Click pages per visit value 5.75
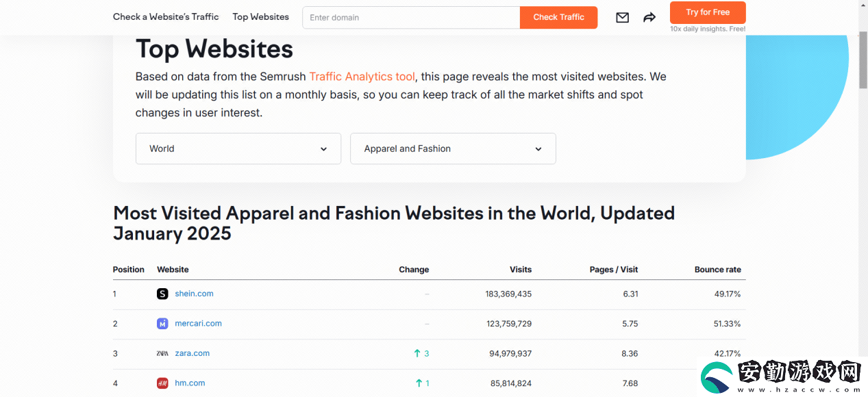Viewport: 868px width, 397px height. 630,324
